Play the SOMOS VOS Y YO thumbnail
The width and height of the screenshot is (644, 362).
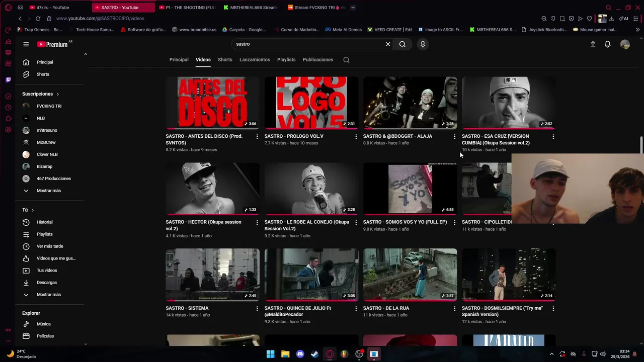[x=410, y=189]
